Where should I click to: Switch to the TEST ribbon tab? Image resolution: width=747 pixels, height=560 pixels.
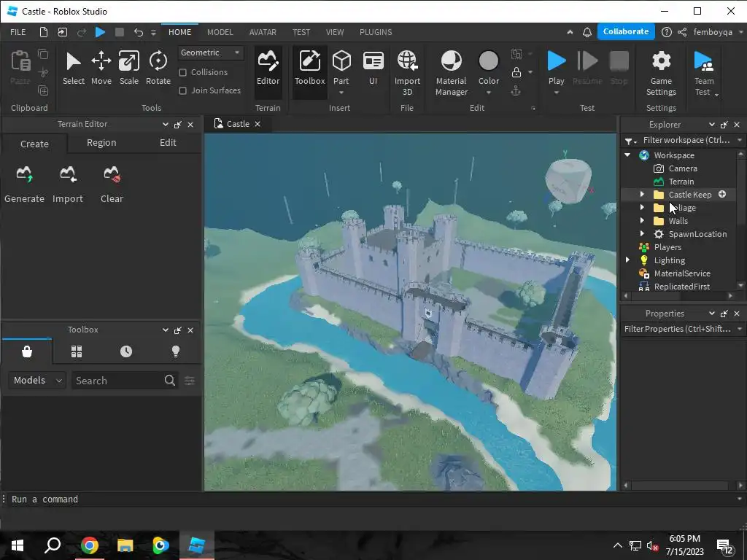[x=301, y=32]
